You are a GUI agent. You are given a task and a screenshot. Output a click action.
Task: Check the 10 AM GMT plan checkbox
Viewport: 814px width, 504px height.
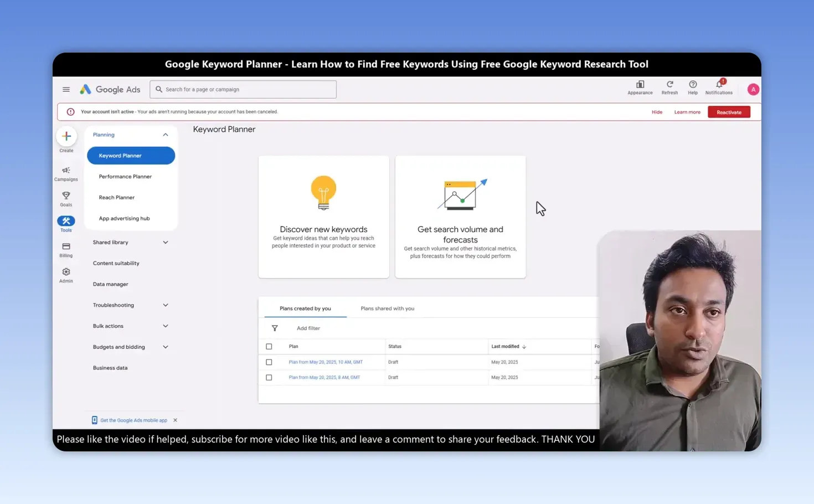pos(269,362)
